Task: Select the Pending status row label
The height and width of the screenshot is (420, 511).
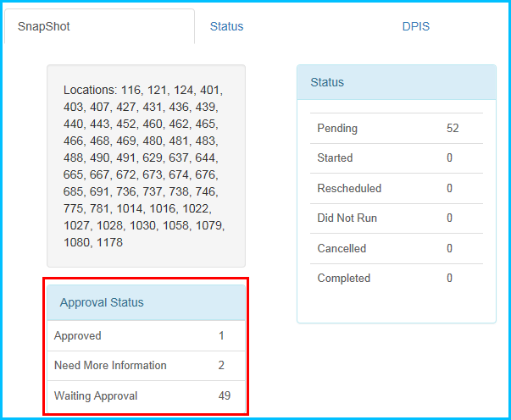Action: click(x=337, y=129)
